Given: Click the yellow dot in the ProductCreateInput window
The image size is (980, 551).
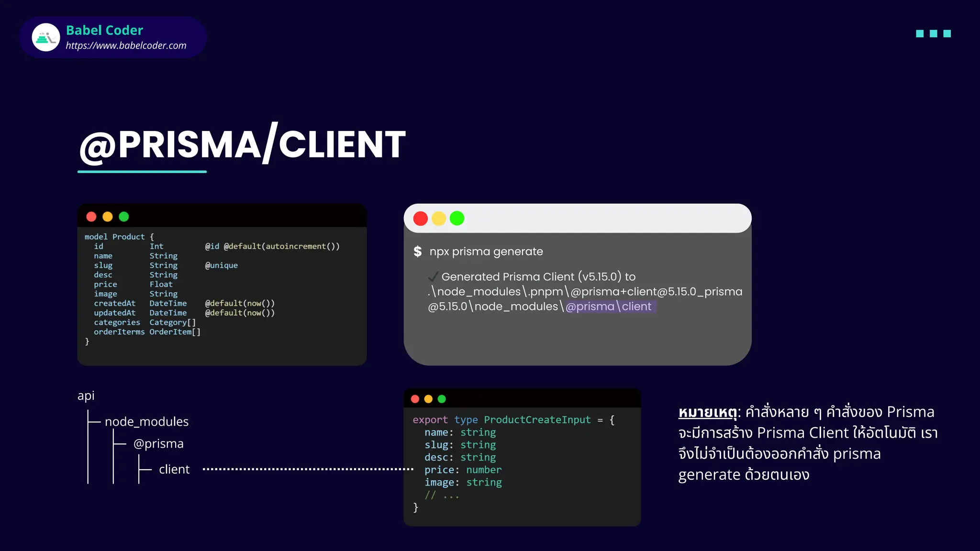Looking at the screenshot, I should click(428, 399).
